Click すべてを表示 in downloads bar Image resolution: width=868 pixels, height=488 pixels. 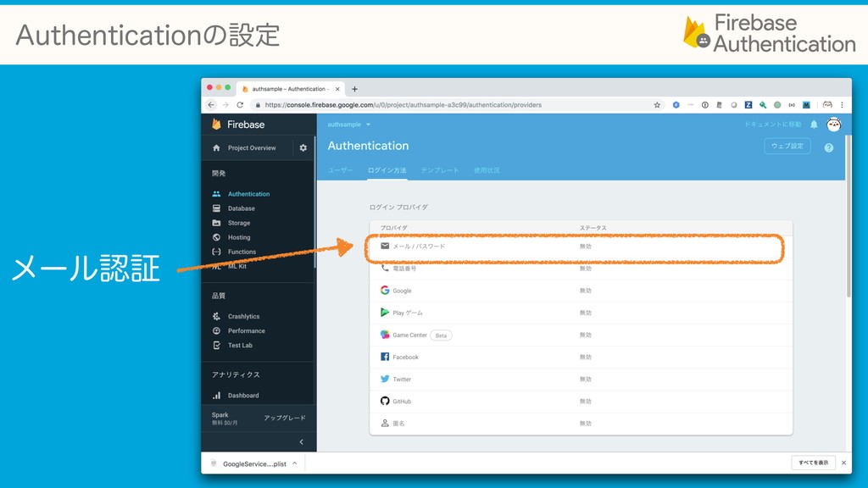[x=813, y=463]
